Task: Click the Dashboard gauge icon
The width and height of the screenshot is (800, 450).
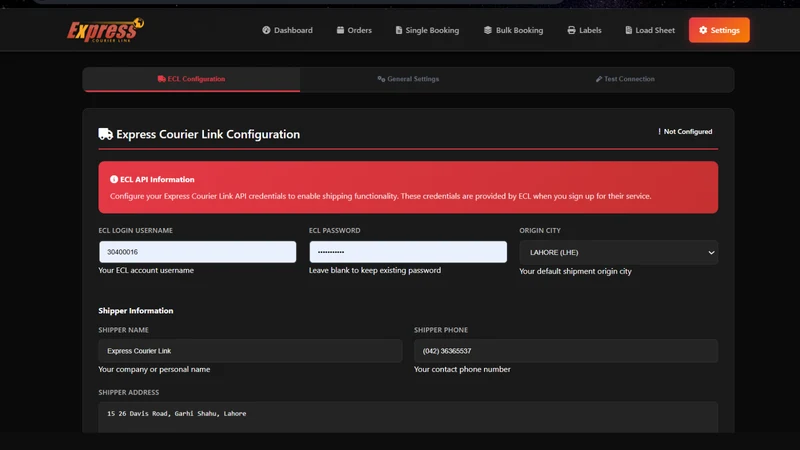Action: (266, 30)
